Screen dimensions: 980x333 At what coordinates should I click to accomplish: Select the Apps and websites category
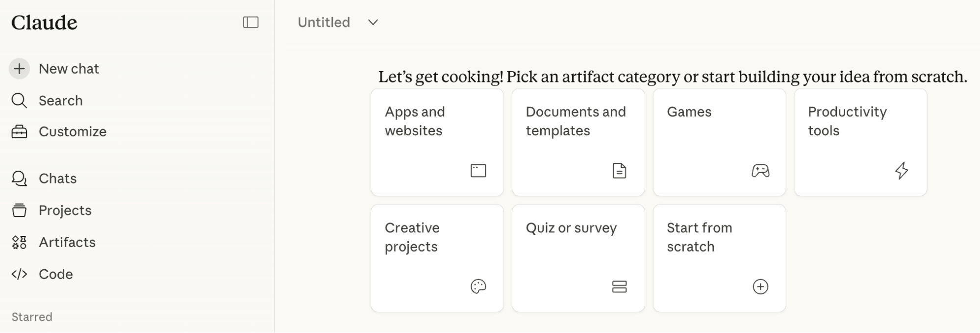coord(437,142)
